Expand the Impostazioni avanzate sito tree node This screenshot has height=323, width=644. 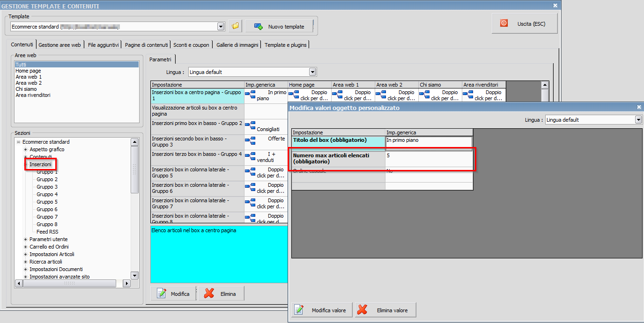[x=25, y=277]
